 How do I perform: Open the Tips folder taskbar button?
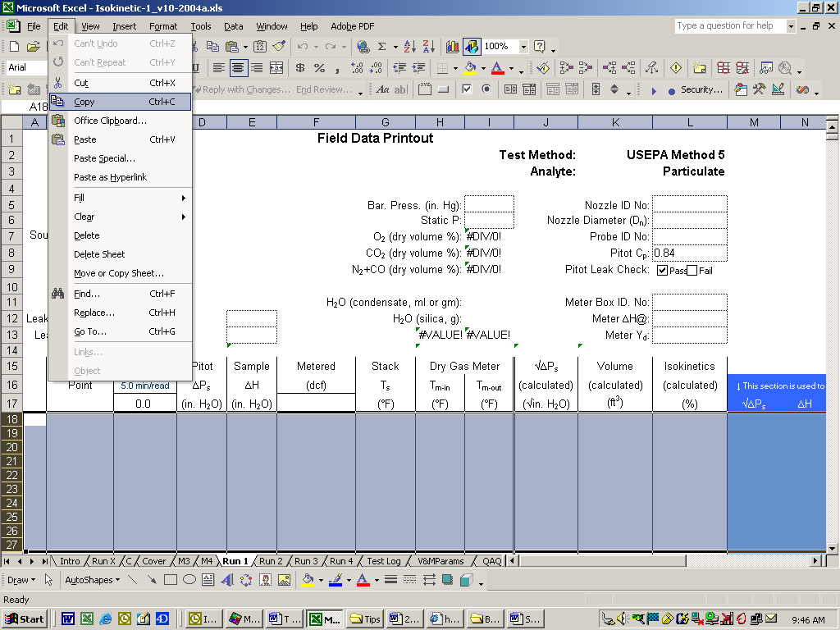pos(365,619)
